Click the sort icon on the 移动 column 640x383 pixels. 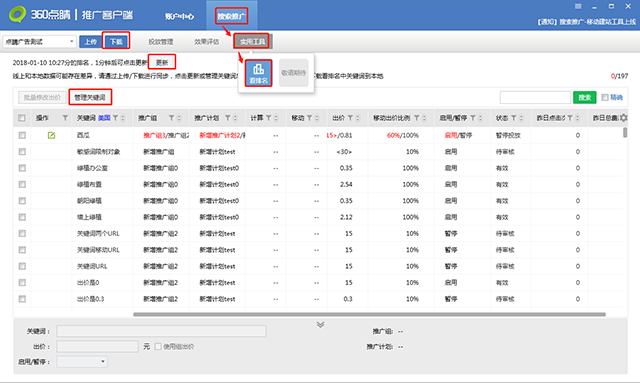[317, 118]
